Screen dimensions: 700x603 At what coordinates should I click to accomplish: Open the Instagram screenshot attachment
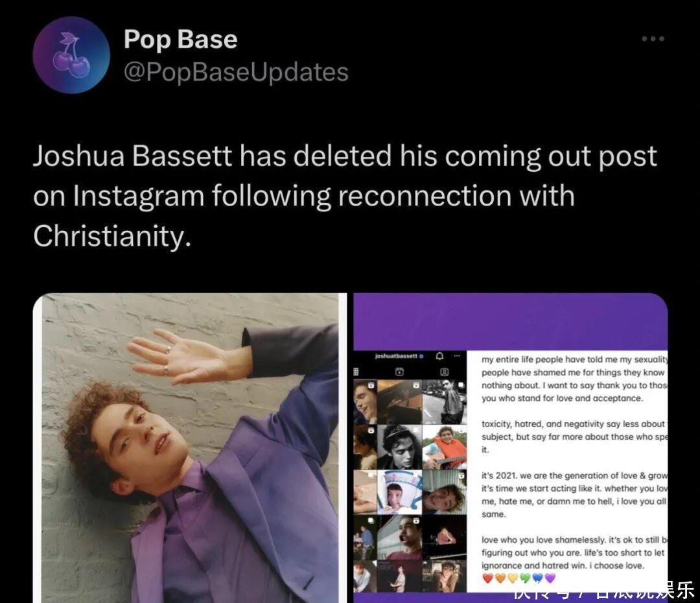point(510,448)
